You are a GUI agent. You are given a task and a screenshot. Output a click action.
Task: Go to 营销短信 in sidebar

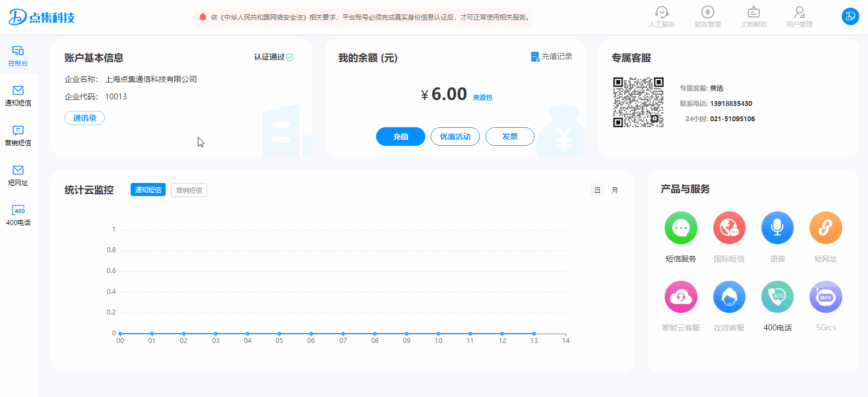(x=18, y=135)
